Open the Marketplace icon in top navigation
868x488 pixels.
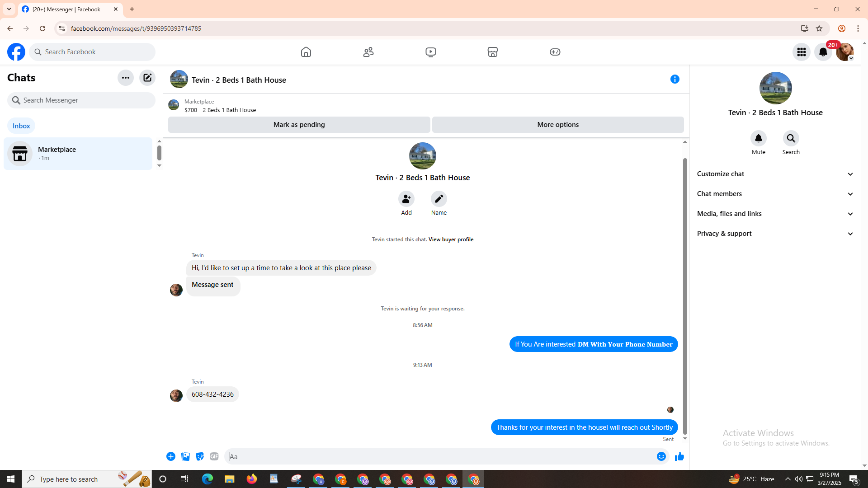pos(493,52)
